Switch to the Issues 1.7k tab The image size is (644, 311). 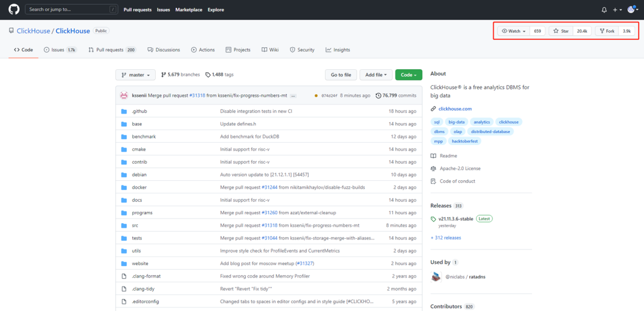click(x=60, y=50)
